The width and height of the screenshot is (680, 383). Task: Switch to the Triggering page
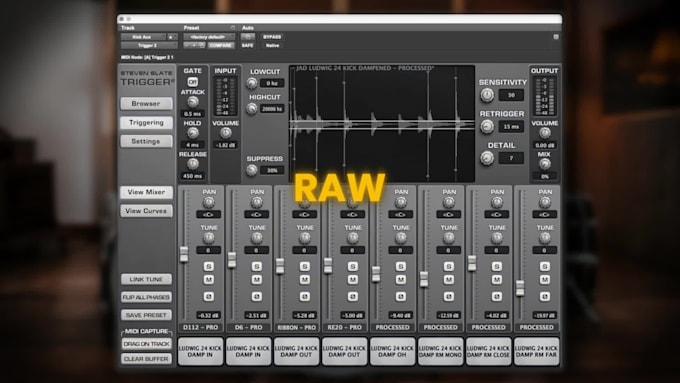(146, 123)
